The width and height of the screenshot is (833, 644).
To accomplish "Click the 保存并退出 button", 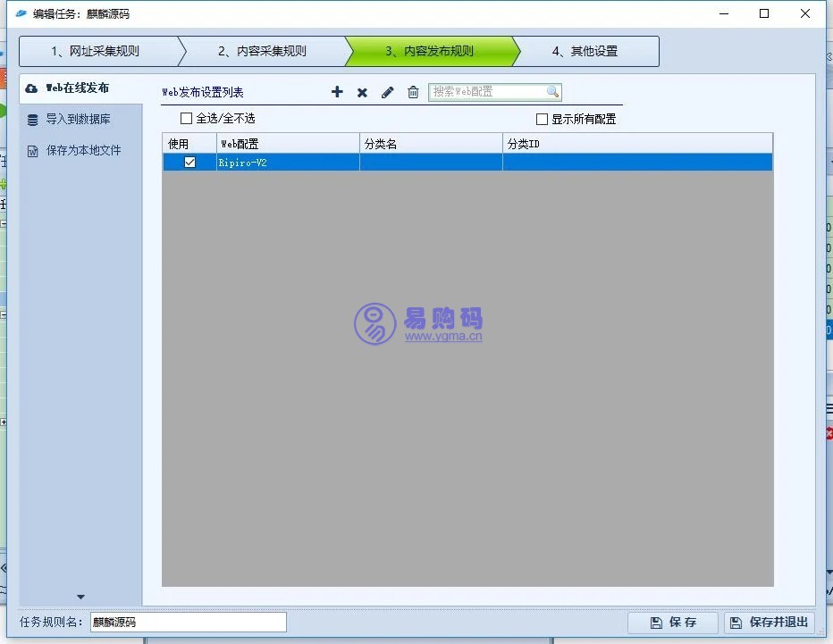I will coord(769,623).
